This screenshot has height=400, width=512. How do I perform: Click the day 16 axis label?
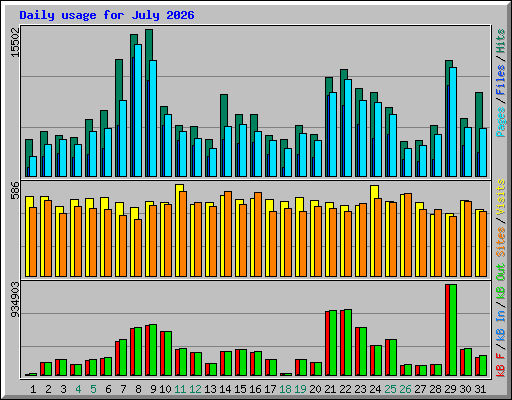(x=255, y=389)
